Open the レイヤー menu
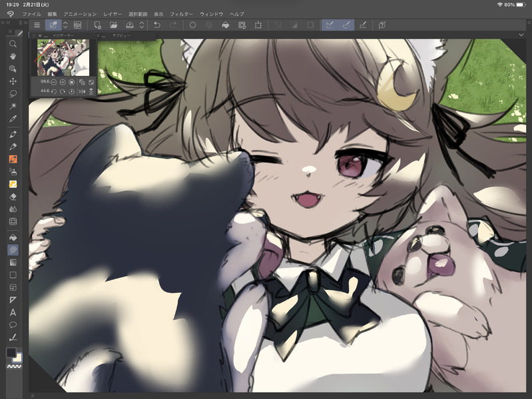This screenshot has width=532, height=399. 113,14
